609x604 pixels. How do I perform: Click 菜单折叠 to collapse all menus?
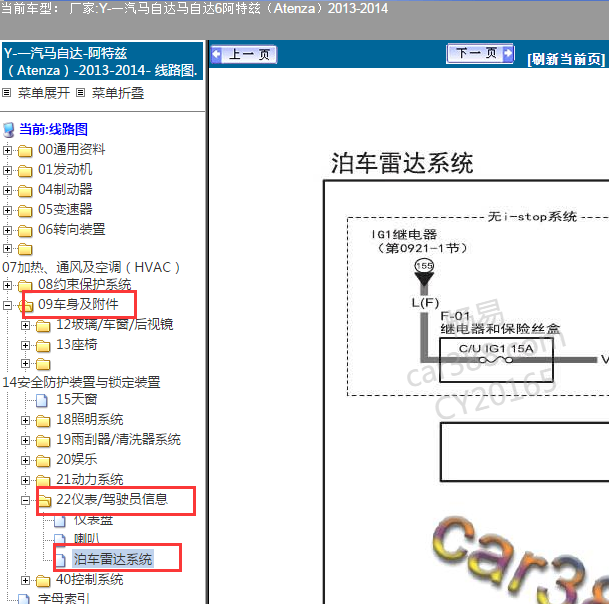tap(118, 93)
